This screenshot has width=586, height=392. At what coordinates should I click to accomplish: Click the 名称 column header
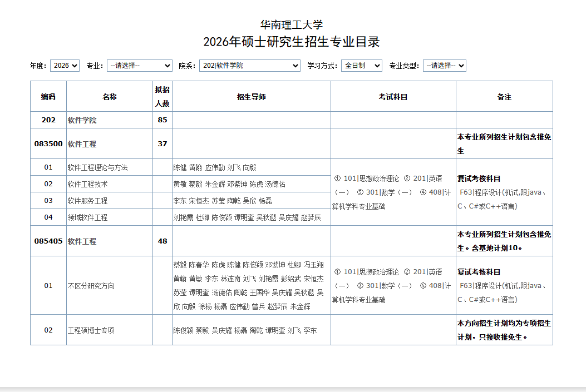click(110, 97)
